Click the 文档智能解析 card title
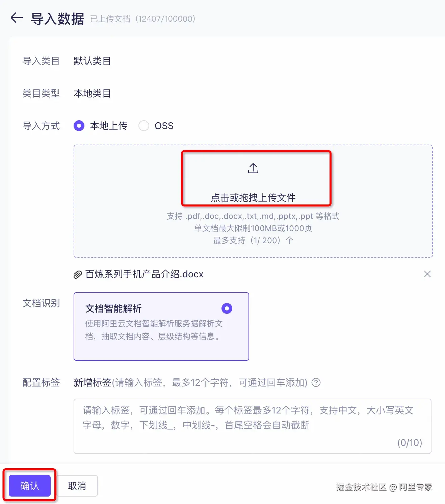The height and width of the screenshot is (504, 445). pos(113,308)
